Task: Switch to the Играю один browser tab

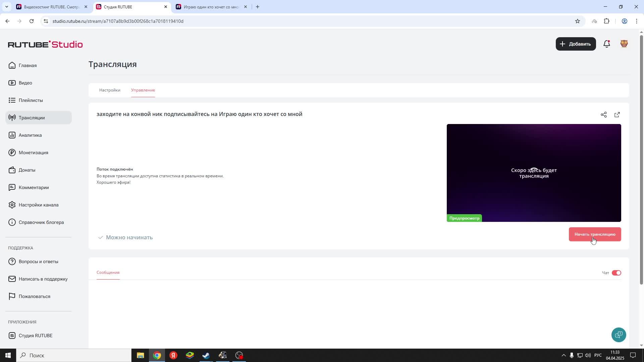Action: point(211,7)
